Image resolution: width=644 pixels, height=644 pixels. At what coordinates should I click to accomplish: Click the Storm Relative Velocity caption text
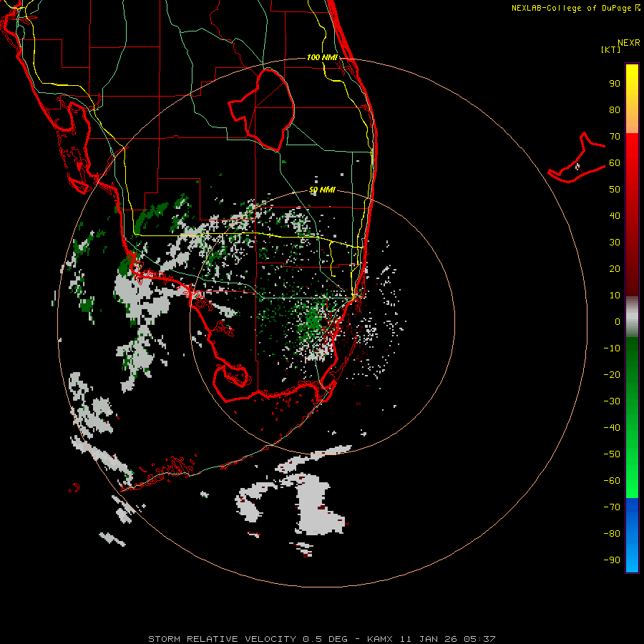click(321, 639)
